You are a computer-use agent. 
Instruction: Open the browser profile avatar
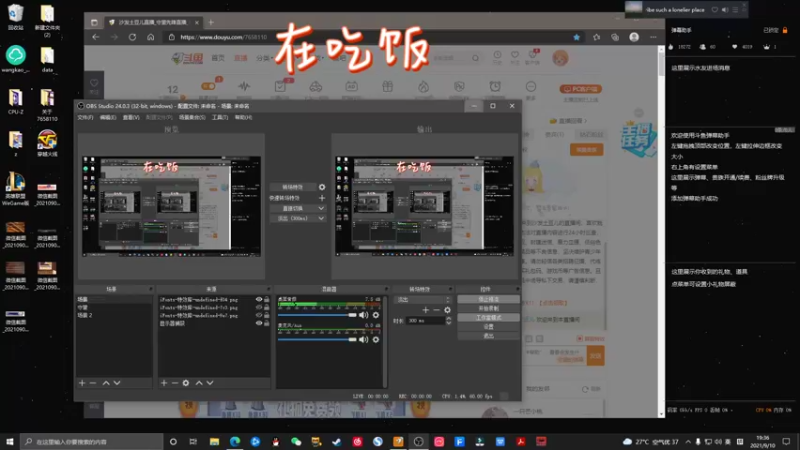[634, 37]
